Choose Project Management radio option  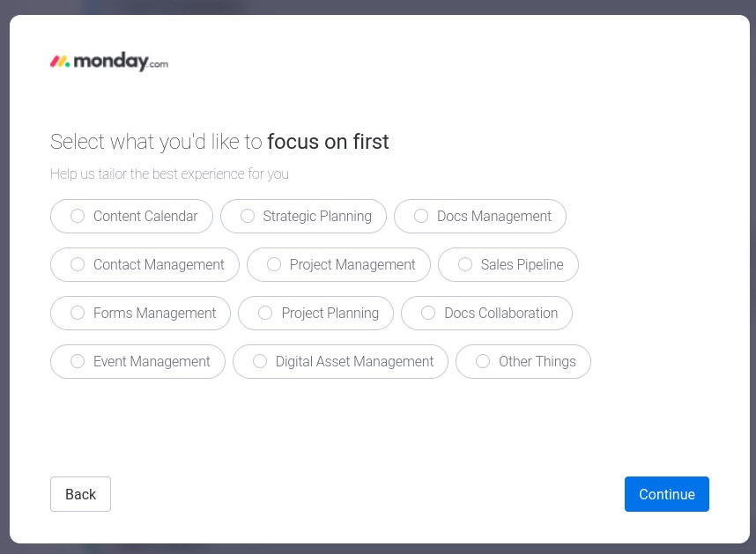[338, 265]
